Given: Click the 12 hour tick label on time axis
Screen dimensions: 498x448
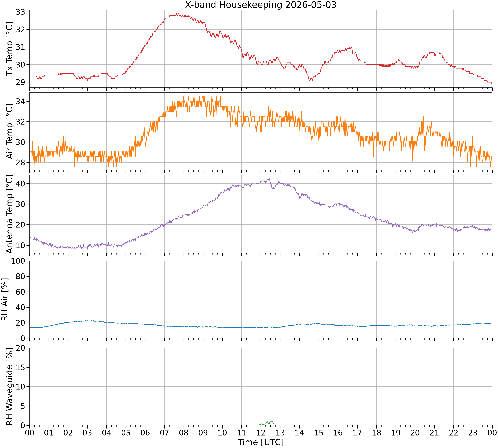Looking at the screenshot, I should point(261,433).
